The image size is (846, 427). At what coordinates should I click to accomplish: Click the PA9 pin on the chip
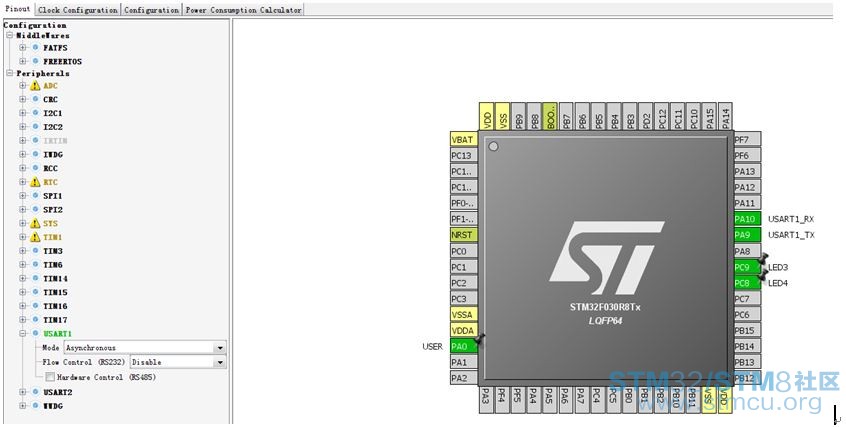[747, 235]
